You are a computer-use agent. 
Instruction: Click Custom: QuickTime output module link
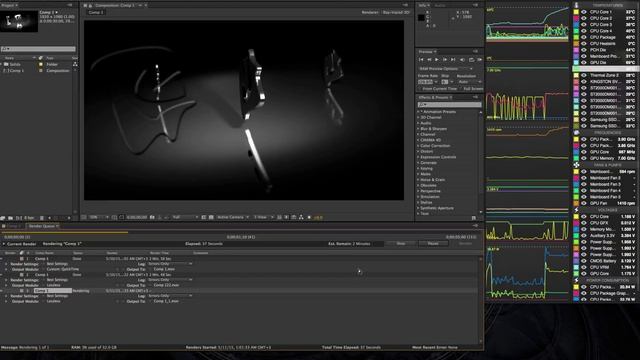[63, 269]
